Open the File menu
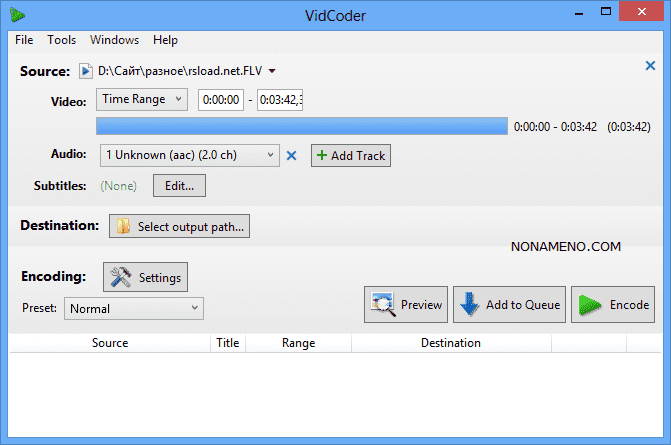 (24, 40)
